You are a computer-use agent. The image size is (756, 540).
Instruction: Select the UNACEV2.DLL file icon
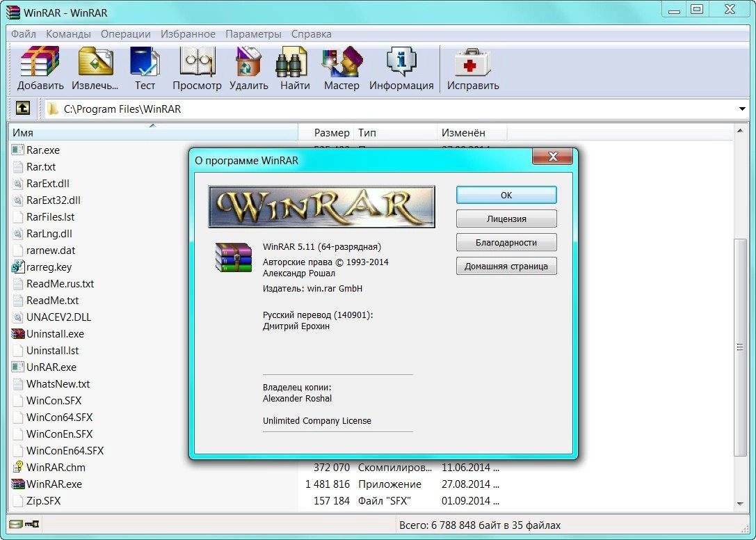(18, 317)
